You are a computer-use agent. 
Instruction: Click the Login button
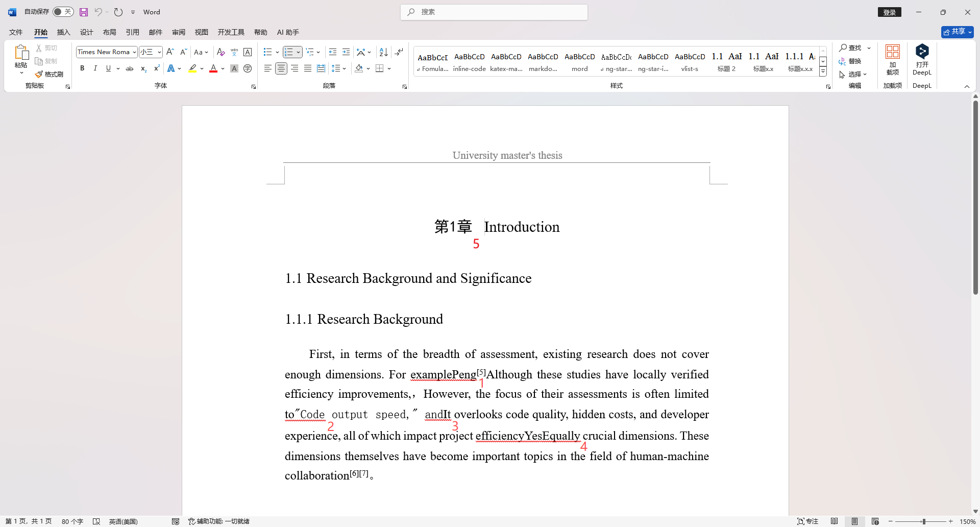tap(890, 12)
